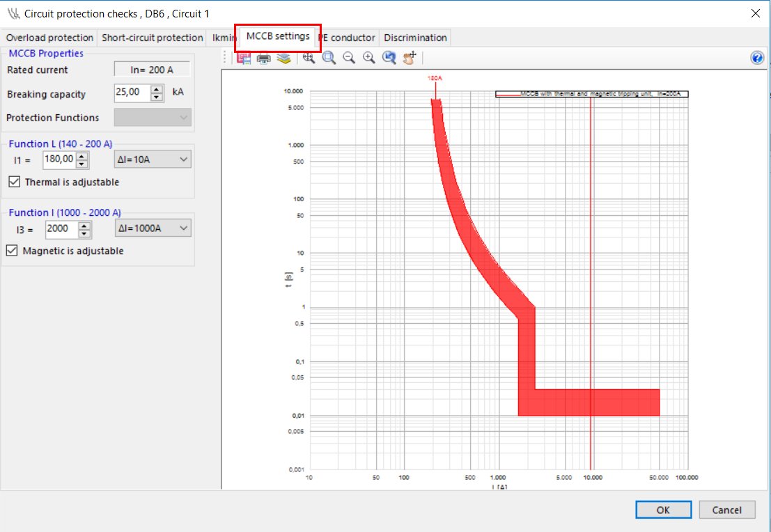771x532 pixels.
Task: Uncheck Thermal is adjustable checkbox
Action: coord(14,182)
